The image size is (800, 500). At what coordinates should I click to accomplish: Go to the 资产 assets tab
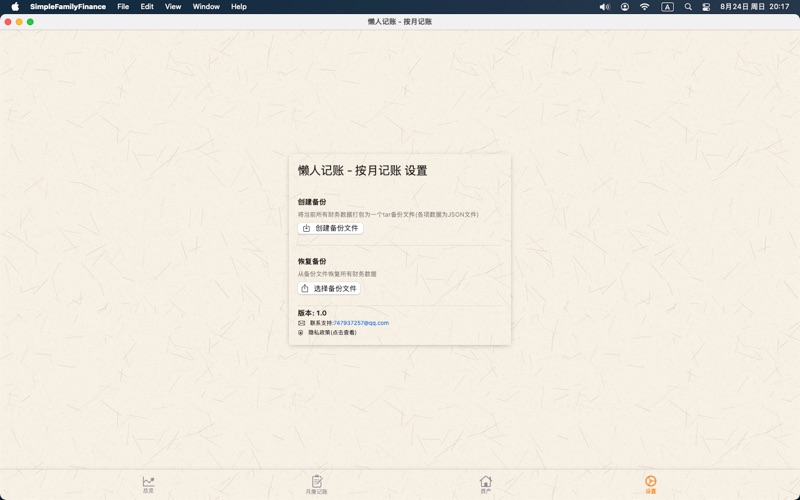pos(485,484)
